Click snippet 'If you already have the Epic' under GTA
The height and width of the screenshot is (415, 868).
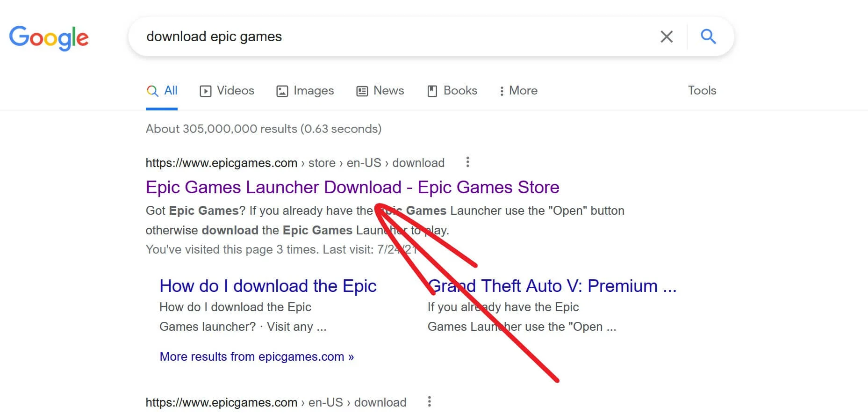(503, 307)
